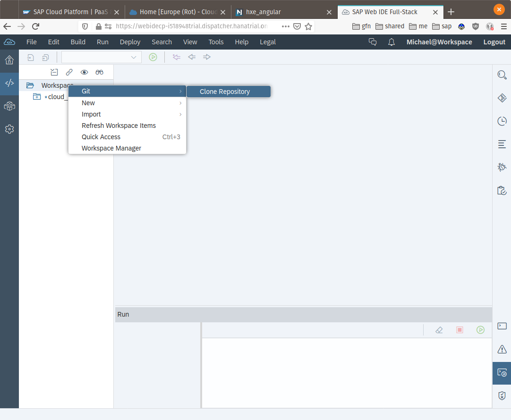Viewport: 511px width, 420px height.
Task: Open a new browser tab with plus
Action: click(451, 12)
